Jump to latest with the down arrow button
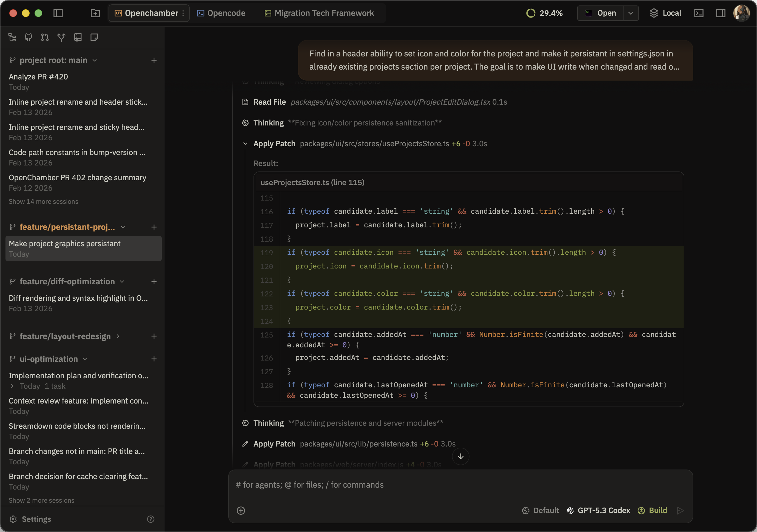 [x=461, y=456]
